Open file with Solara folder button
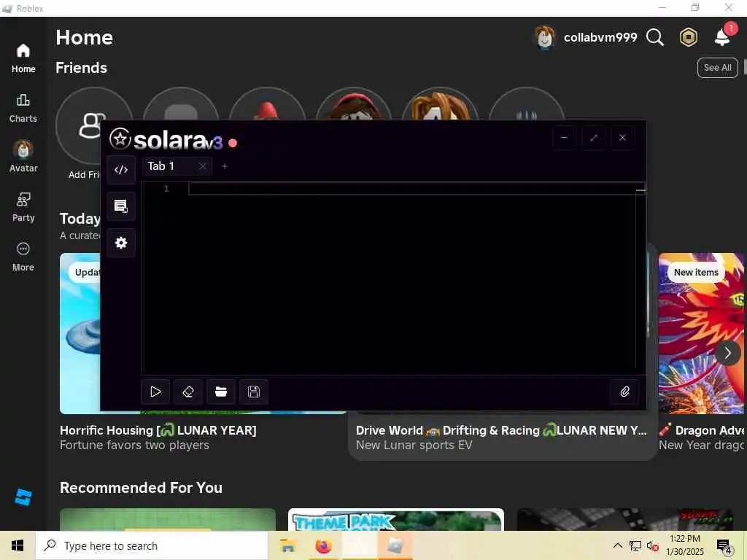 (x=221, y=392)
